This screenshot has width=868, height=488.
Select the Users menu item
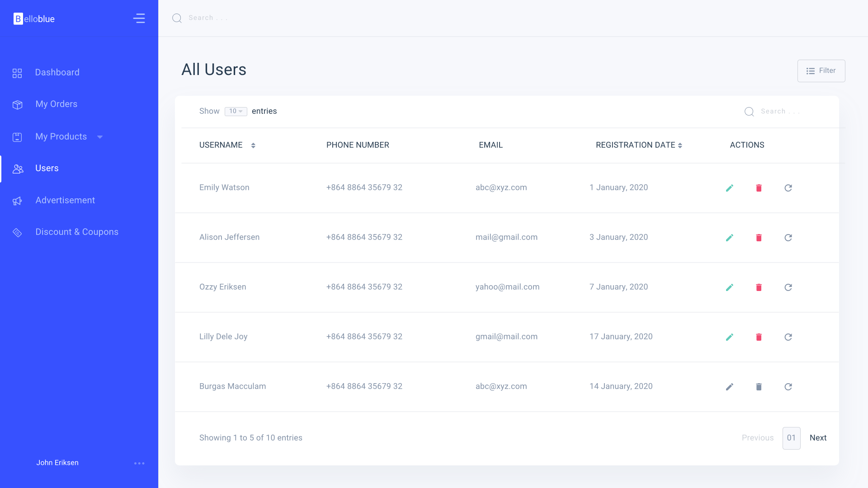47,168
